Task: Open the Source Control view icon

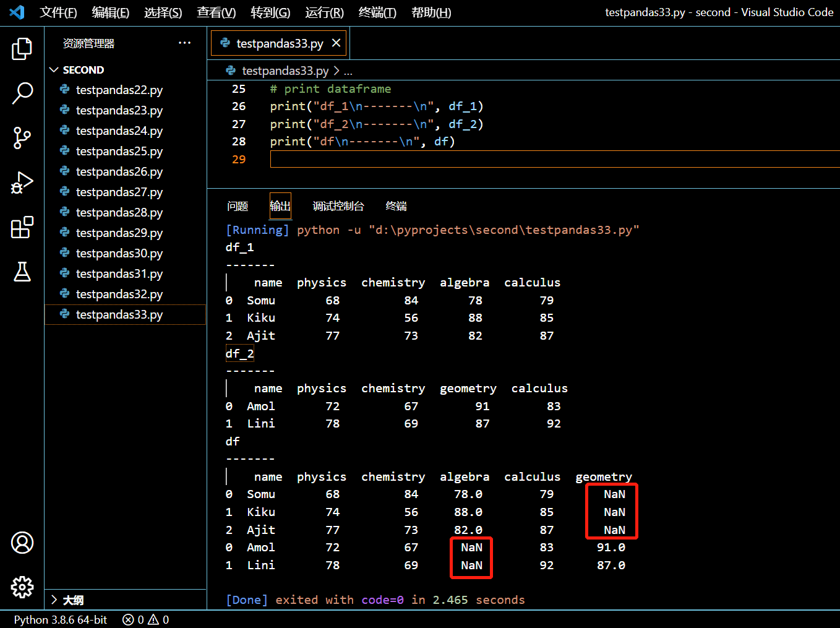Action: click(x=22, y=138)
